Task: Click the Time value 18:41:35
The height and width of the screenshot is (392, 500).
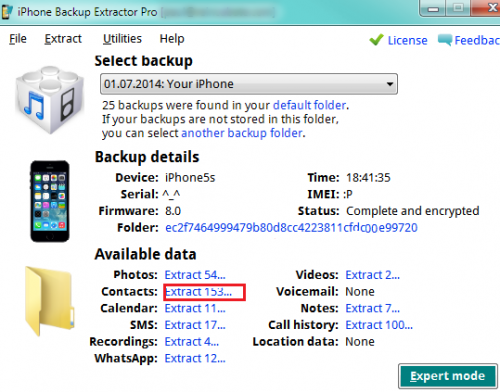Action: [x=368, y=178]
